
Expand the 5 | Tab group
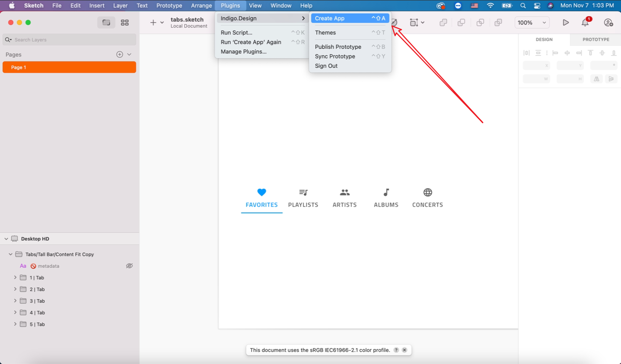click(16, 324)
